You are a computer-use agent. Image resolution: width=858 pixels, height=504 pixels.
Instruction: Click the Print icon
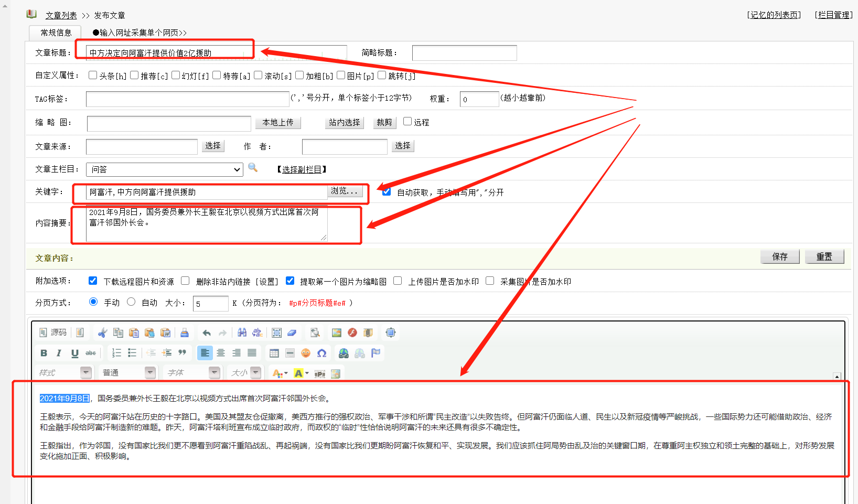click(184, 333)
